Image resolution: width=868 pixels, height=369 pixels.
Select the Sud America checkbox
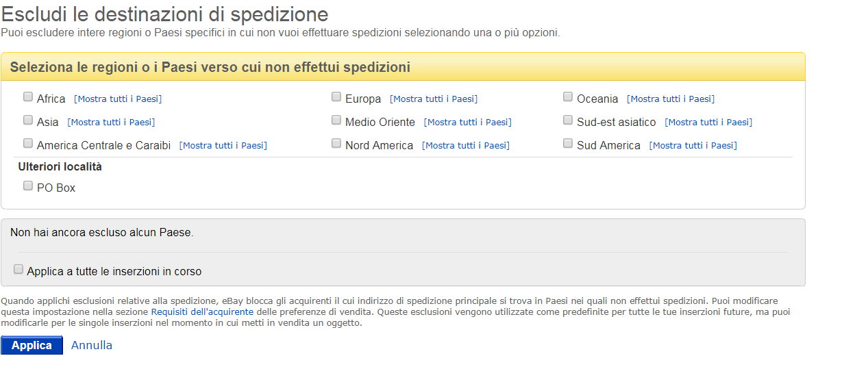568,144
